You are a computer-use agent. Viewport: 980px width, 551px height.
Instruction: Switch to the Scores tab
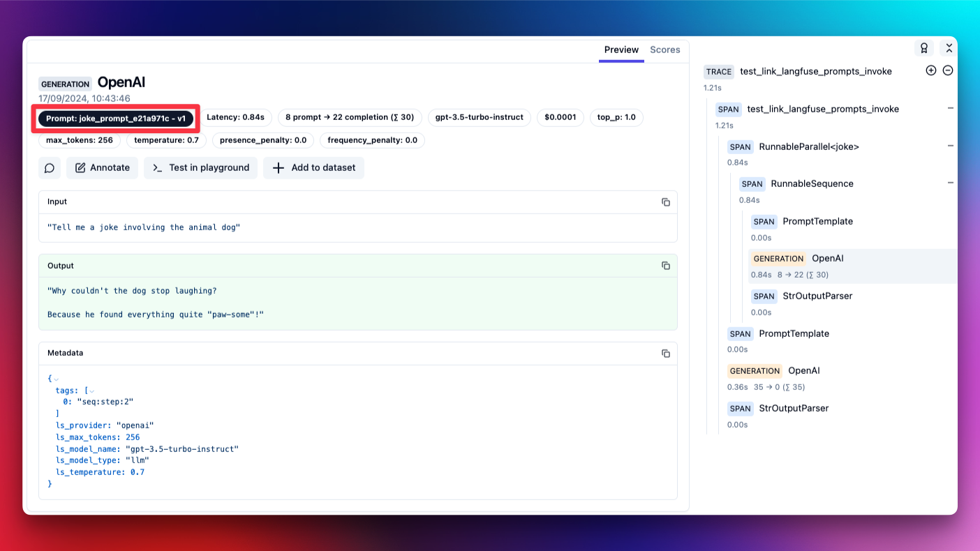(665, 50)
